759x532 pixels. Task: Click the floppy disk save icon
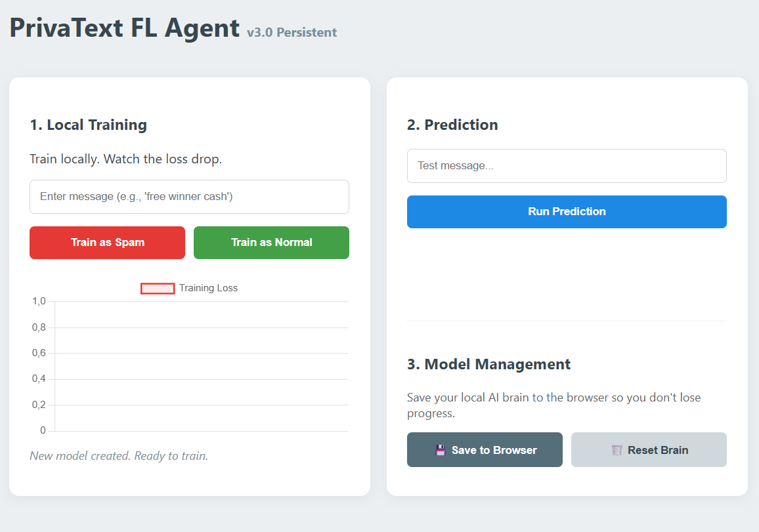pyautogui.click(x=440, y=450)
